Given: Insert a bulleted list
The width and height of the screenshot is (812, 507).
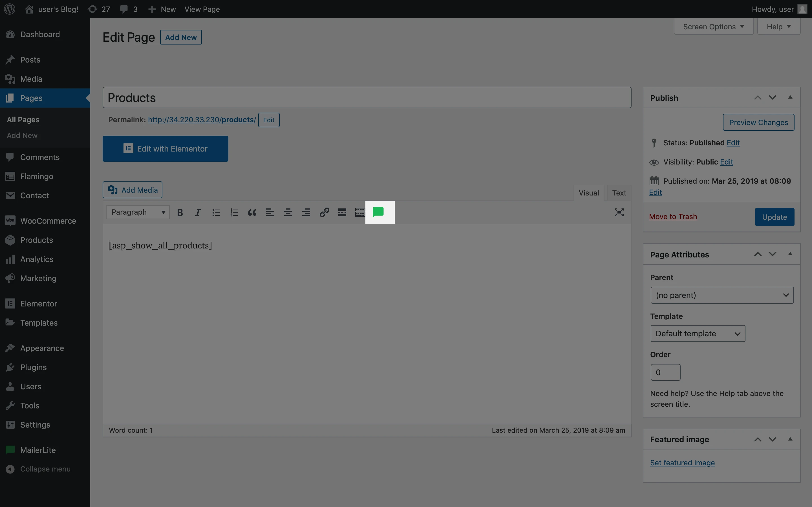Looking at the screenshot, I should pyautogui.click(x=216, y=212).
